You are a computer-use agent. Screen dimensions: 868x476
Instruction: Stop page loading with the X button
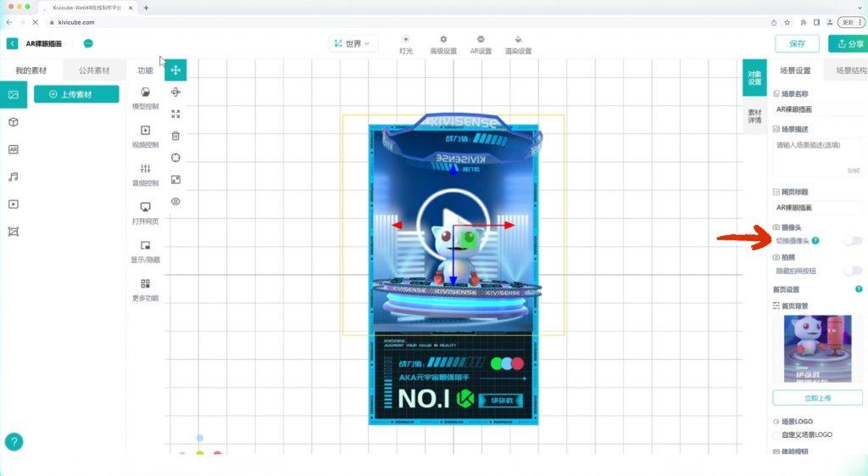click(x=35, y=22)
